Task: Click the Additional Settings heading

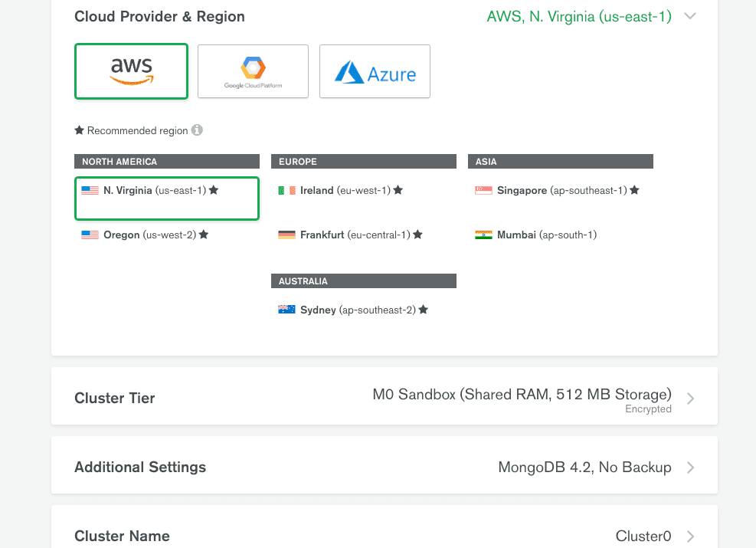Action: [140, 468]
